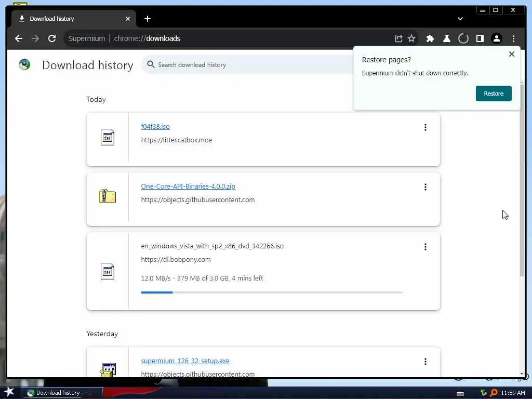Click the Yesterday section heading
Image resolution: width=532 pixels, height=399 pixels.
click(x=102, y=334)
